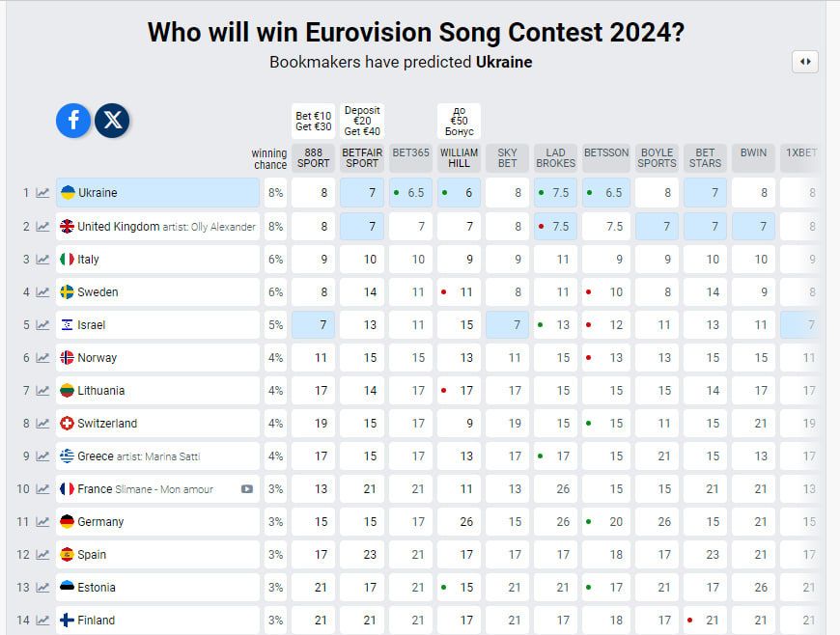Screen dimensions: 840x635
Task: Click the Betfair Deposit €20 Get €40 offer
Action: (x=362, y=121)
